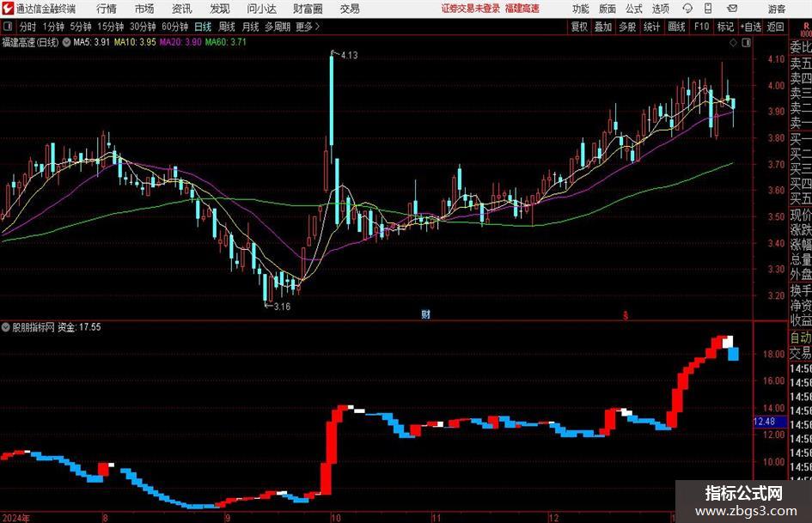Select the 日线 daily period

203,27
